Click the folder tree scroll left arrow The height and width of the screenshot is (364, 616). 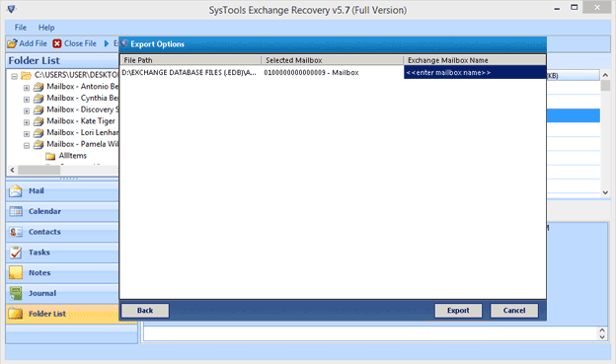click(12, 170)
